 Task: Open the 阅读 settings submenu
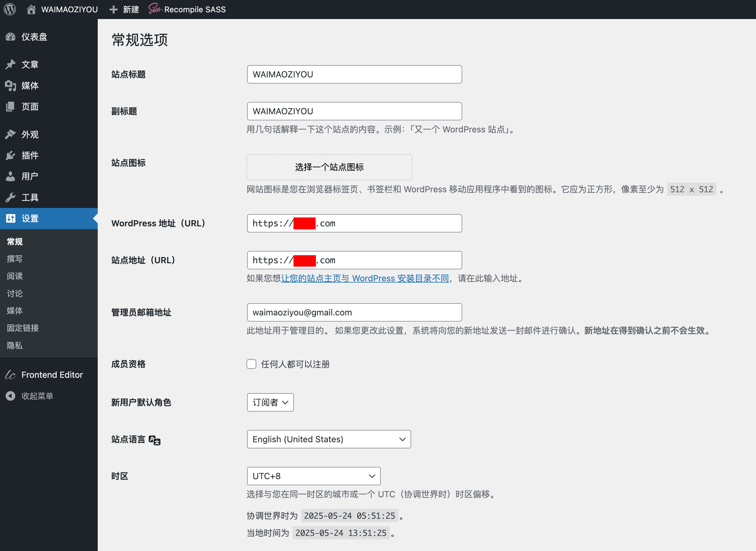click(15, 276)
